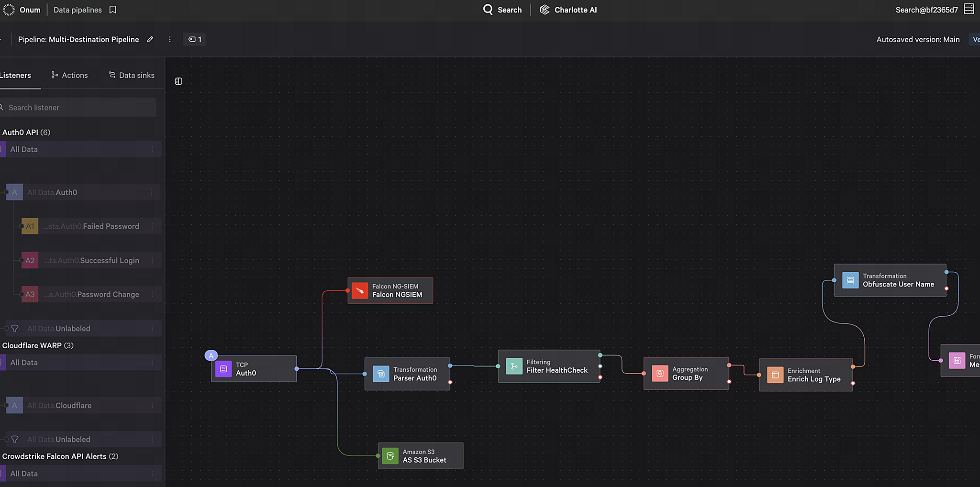Screen dimensions: 980x487
Task: Click the Search button in top bar
Action: (502, 10)
